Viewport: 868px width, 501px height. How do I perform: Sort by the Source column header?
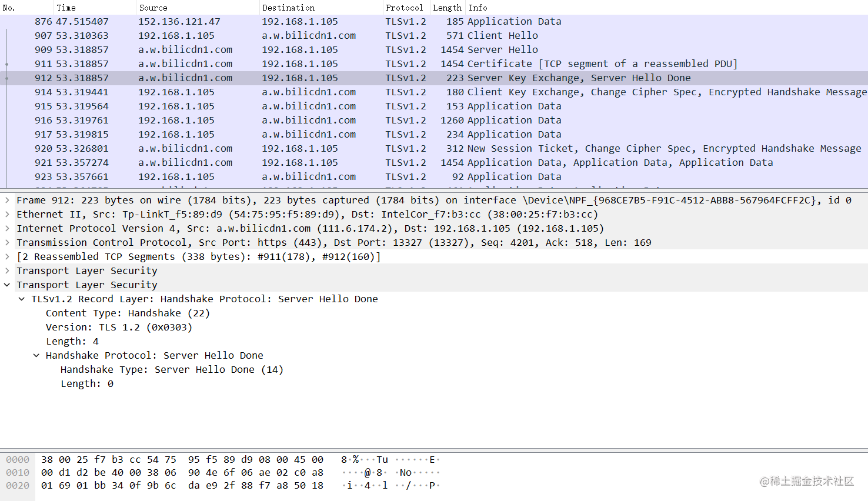(x=198, y=8)
